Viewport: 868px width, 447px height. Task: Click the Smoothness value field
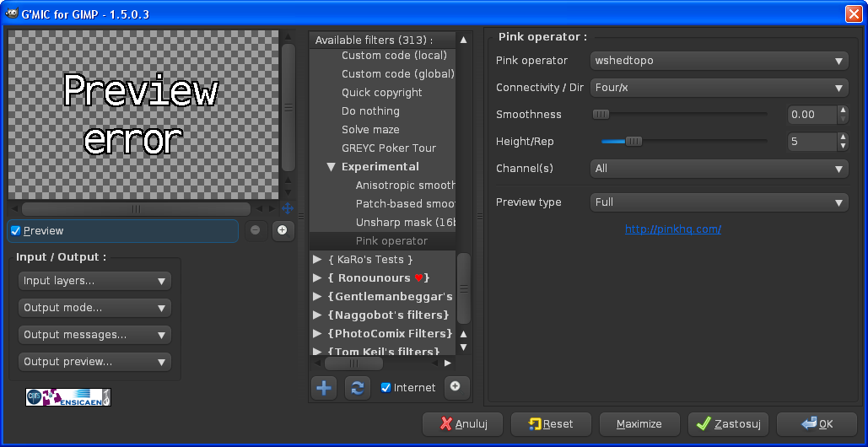tap(811, 115)
